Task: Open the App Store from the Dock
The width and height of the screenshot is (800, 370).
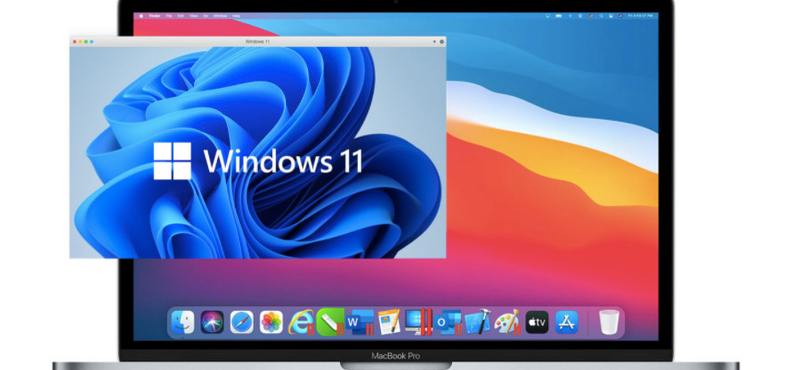Action: coord(567,322)
